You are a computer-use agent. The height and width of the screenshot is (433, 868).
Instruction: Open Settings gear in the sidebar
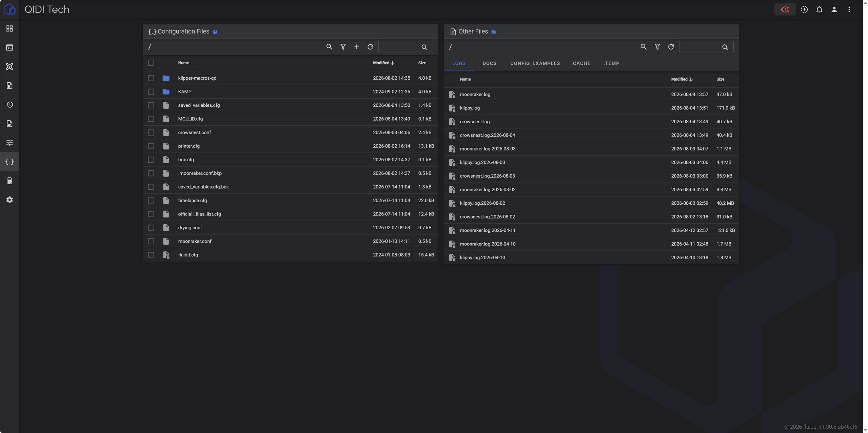click(9, 200)
